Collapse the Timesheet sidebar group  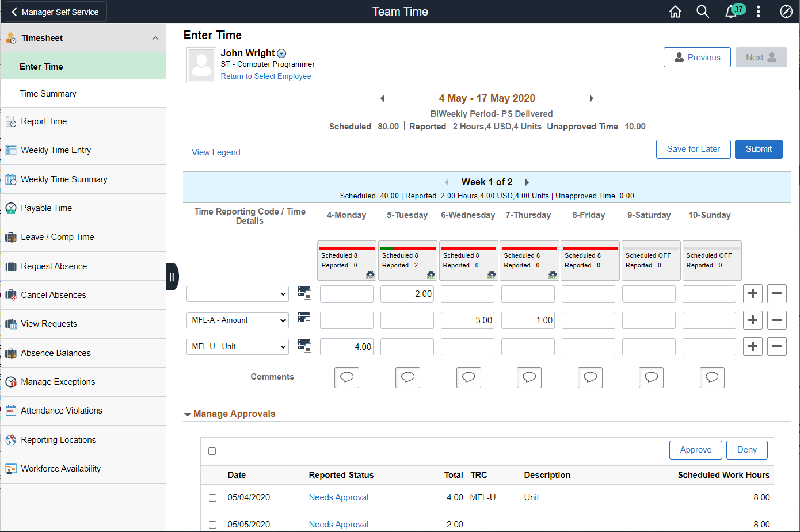click(155, 38)
